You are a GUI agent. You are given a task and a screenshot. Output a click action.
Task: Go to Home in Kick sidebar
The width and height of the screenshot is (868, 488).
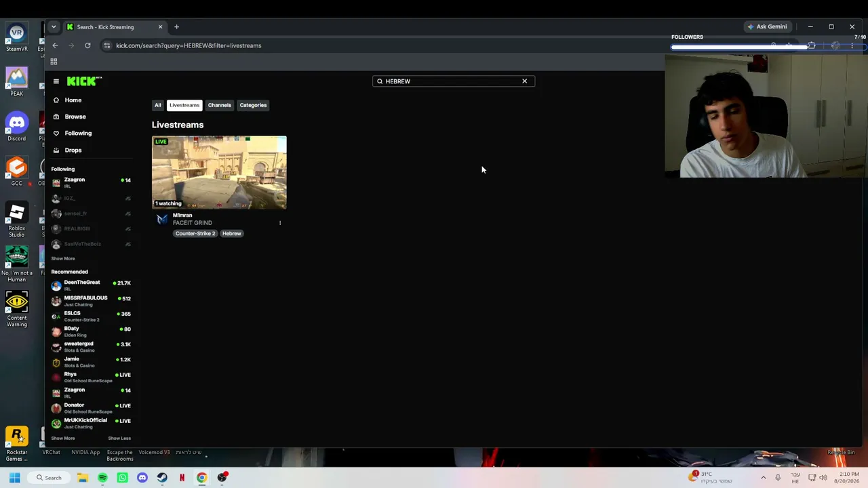[x=73, y=100]
